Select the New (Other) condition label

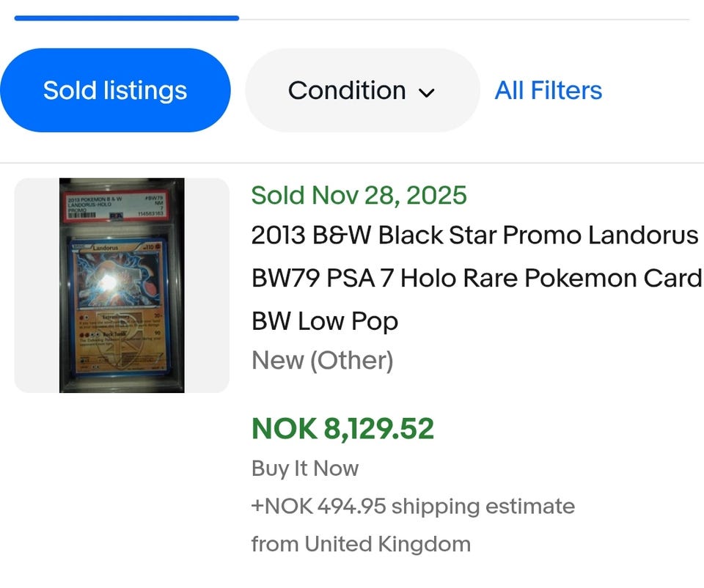tap(322, 360)
